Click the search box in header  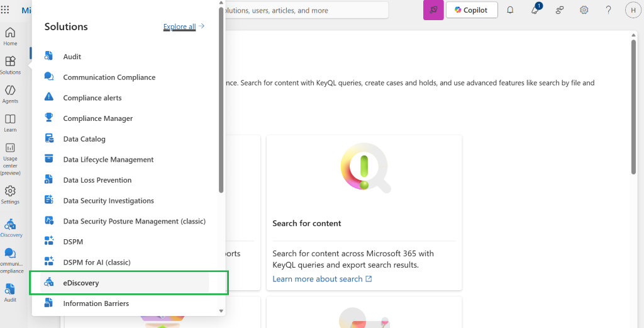click(x=306, y=10)
